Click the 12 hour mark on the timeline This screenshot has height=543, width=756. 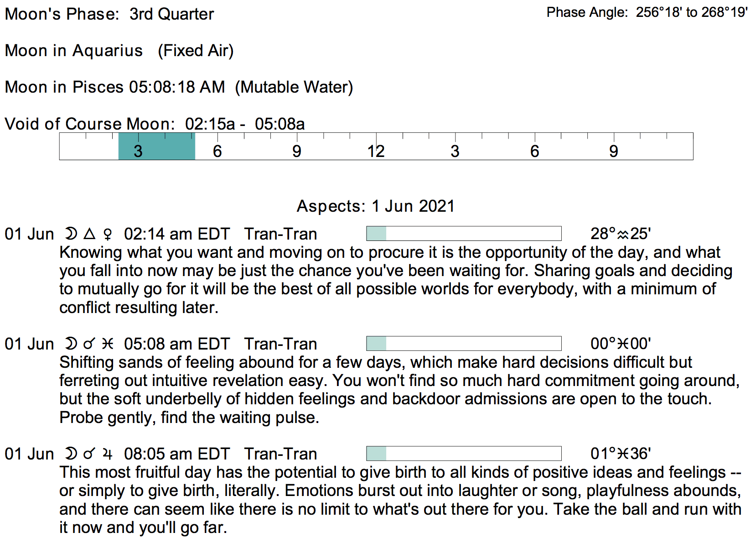[376, 151]
